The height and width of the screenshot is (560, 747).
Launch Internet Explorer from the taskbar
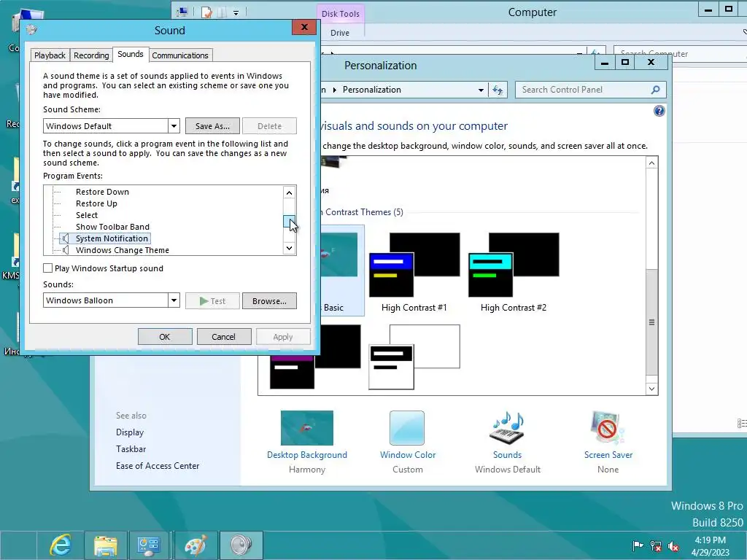click(x=61, y=545)
